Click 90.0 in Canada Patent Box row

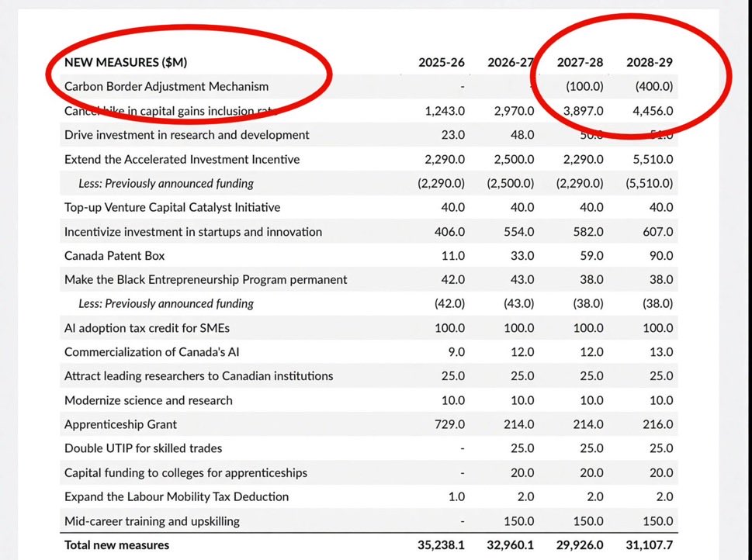pyautogui.click(x=661, y=255)
